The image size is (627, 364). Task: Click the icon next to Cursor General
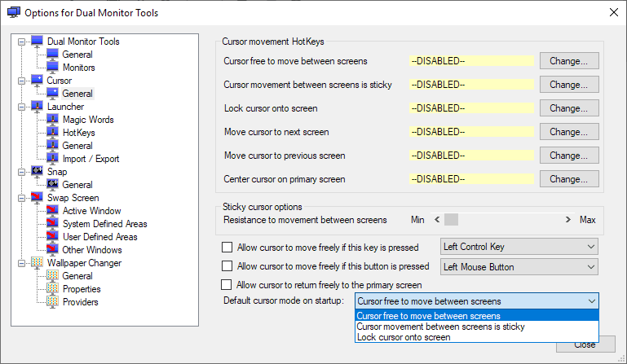(52, 93)
